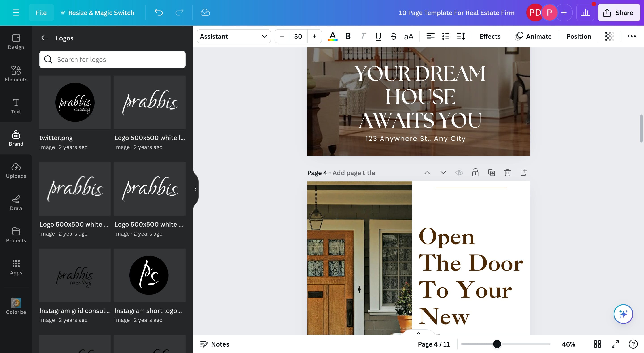Go back from the Logos panel

point(44,38)
